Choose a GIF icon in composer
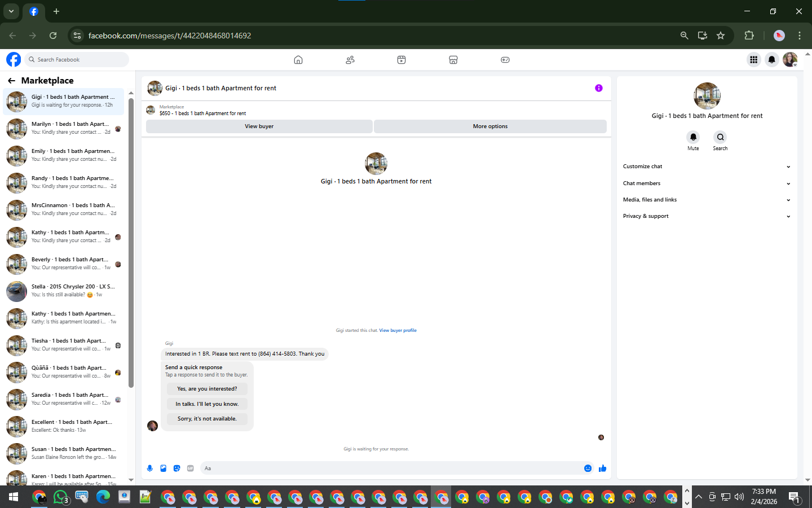The height and width of the screenshot is (508, 812). (x=191, y=468)
